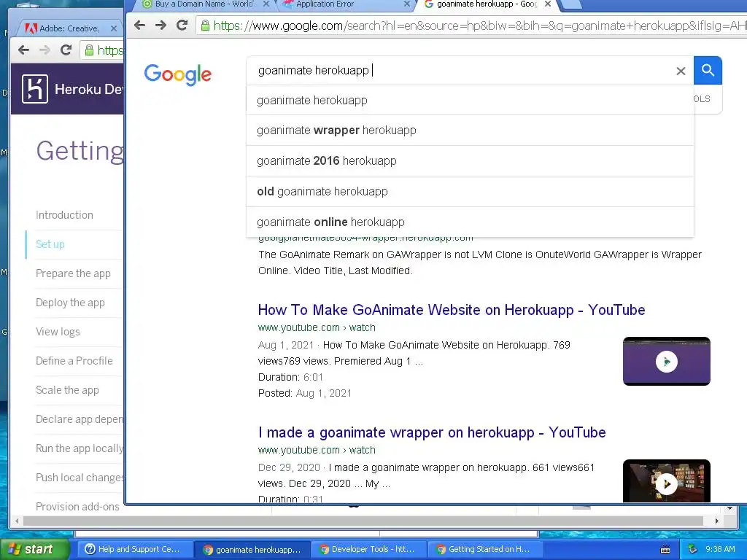
Task: Switch to the Application Error tab
Action: pos(325,4)
